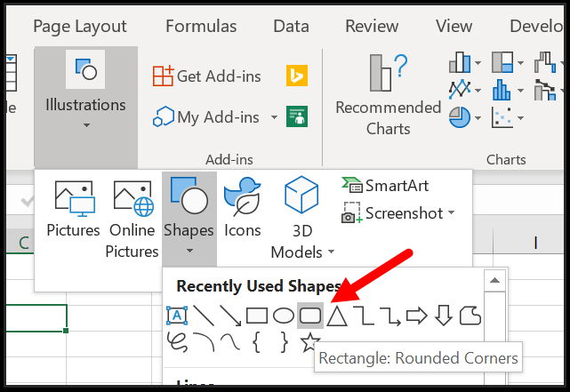Select the Freeform Shape tool
This screenshot has height=392, width=570.
point(470,316)
